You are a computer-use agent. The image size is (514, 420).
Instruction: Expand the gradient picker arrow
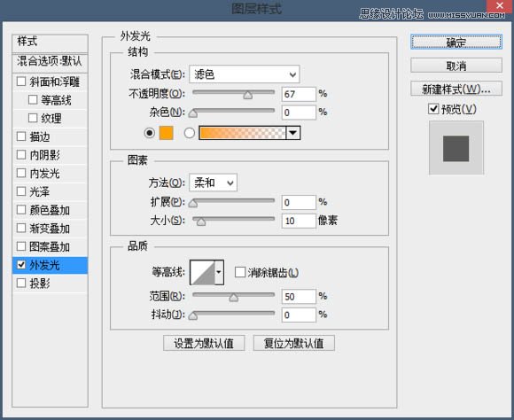pos(292,133)
